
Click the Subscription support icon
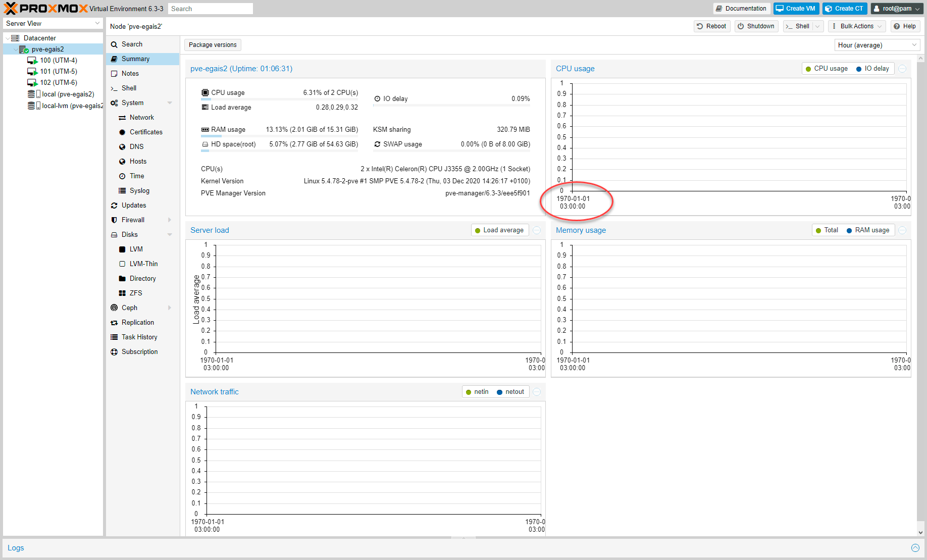click(114, 352)
